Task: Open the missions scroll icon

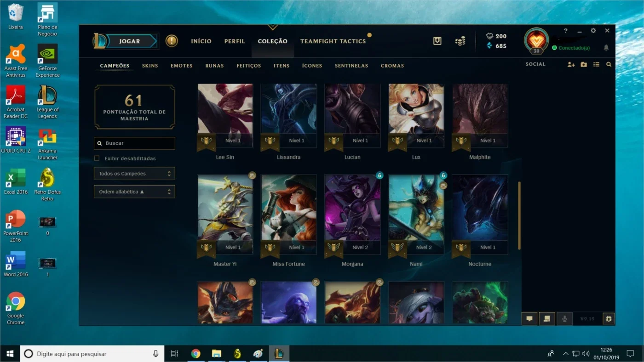Action: [x=547, y=318]
